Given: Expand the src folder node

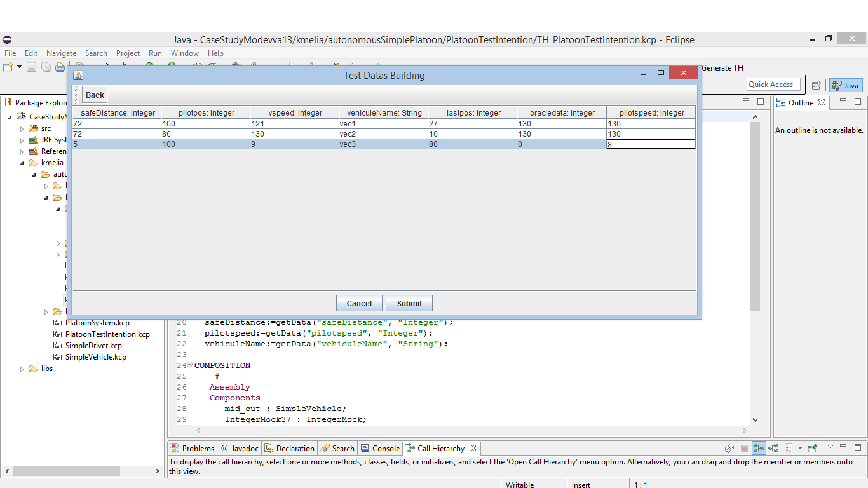Looking at the screenshot, I should point(22,128).
